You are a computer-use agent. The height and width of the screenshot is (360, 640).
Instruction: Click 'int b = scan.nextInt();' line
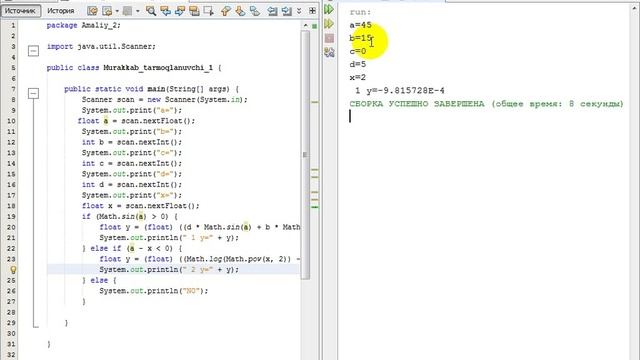[x=132, y=142]
